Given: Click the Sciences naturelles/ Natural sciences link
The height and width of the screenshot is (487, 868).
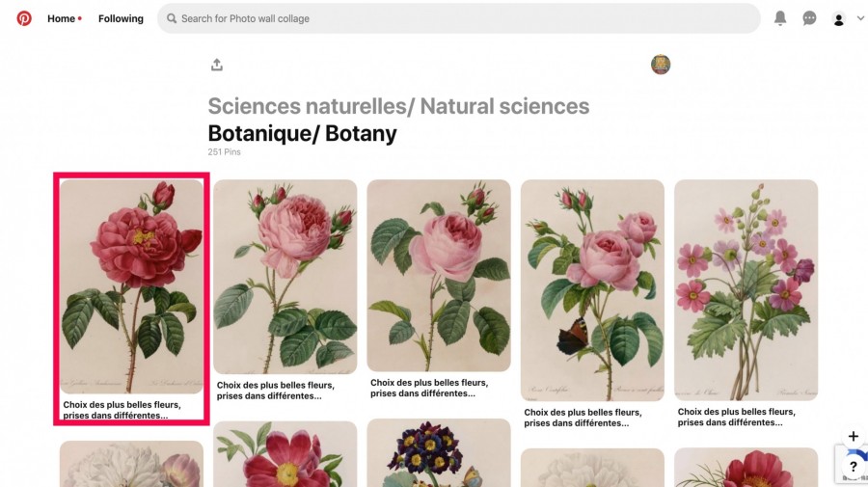Looking at the screenshot, I should [x=398, y=106].
